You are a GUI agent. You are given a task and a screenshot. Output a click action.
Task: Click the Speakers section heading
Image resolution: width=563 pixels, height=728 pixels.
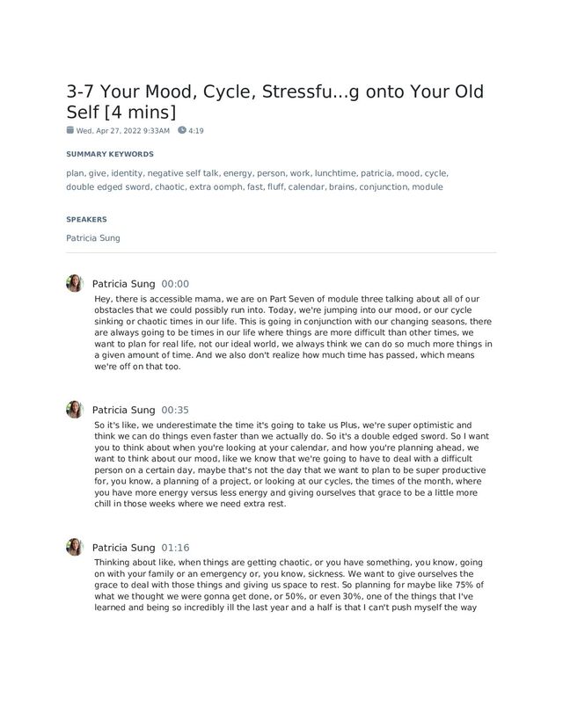pyautogui.click(x=86, y=219)
